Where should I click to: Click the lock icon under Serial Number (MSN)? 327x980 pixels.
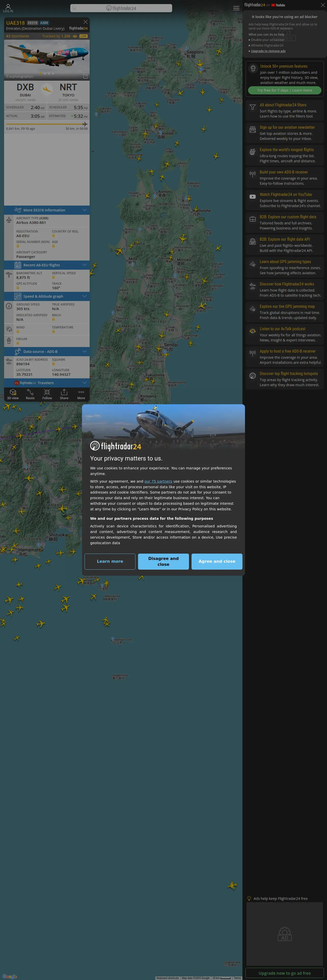coord(18,246)
